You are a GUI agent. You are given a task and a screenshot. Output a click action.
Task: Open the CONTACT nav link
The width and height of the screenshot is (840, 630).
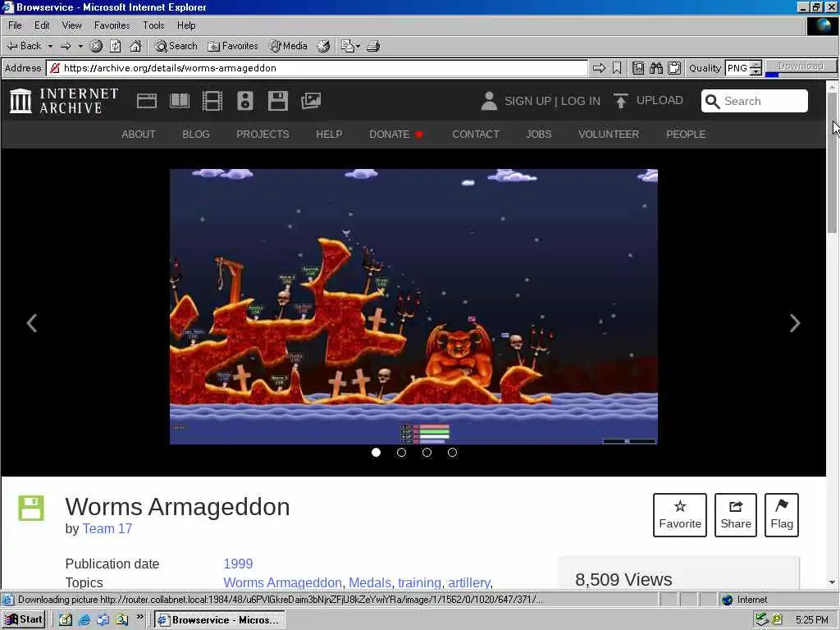tap(475, 134)
